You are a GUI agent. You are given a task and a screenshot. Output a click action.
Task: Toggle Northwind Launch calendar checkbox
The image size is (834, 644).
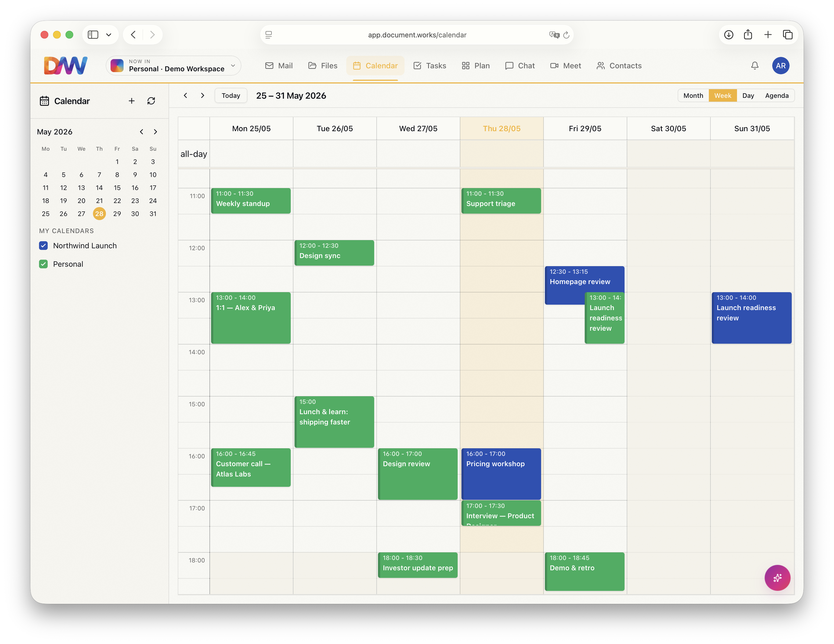[44, 246]
